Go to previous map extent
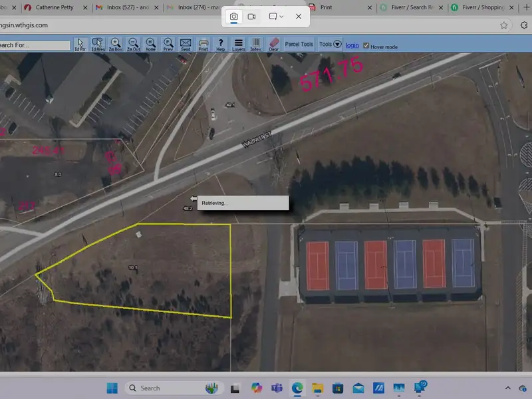 168,45
